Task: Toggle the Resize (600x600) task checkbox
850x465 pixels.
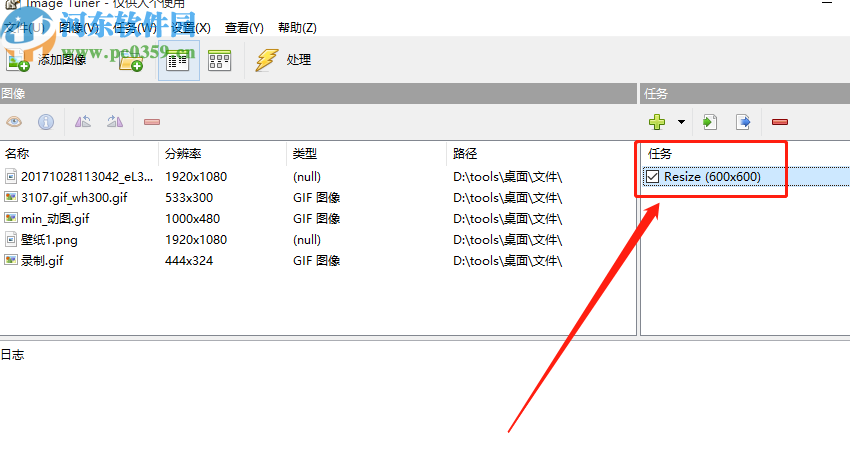Action: pyautogui.click(x=653, y=177)
